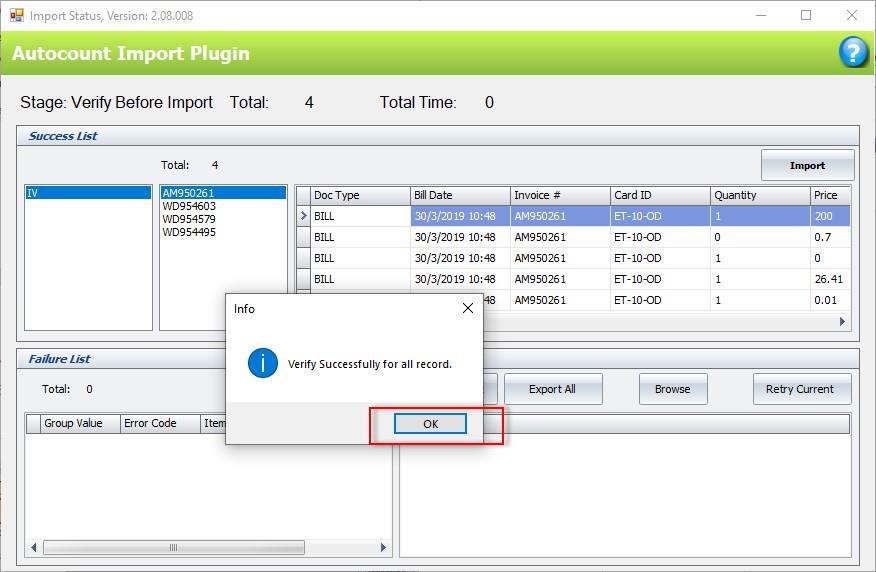Click the highlighted bill date 30/3/2019 10:48 cell

click(460, 216)
